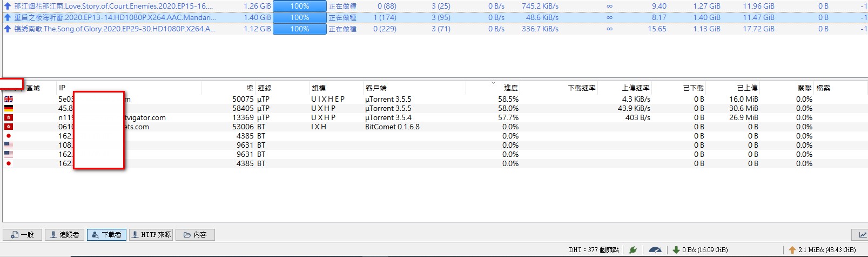Sort peers by 客戶端 client column header
The height and width of the screenshot is (257, 868).
point(376,88)
